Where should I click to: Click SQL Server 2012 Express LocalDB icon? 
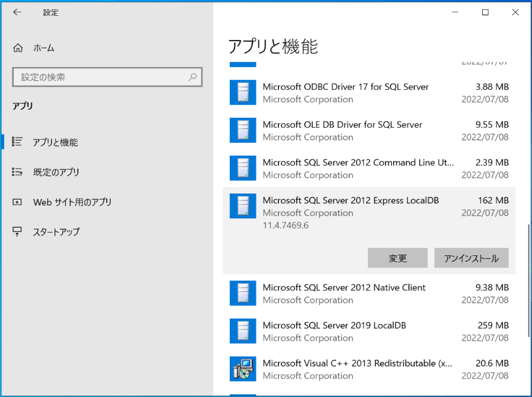[242, 205]
